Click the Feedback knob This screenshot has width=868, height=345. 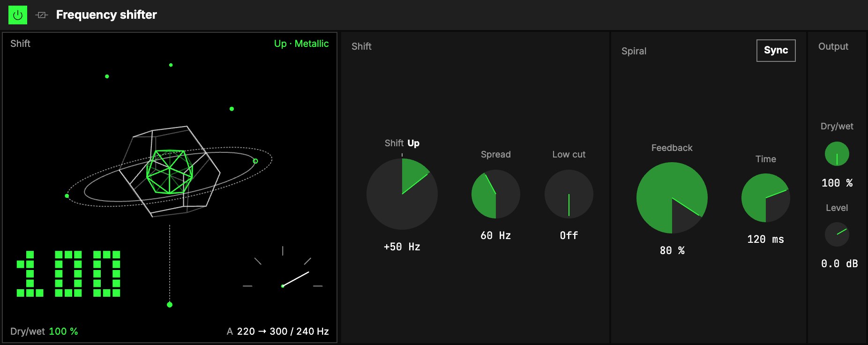[x=672, y=198]
